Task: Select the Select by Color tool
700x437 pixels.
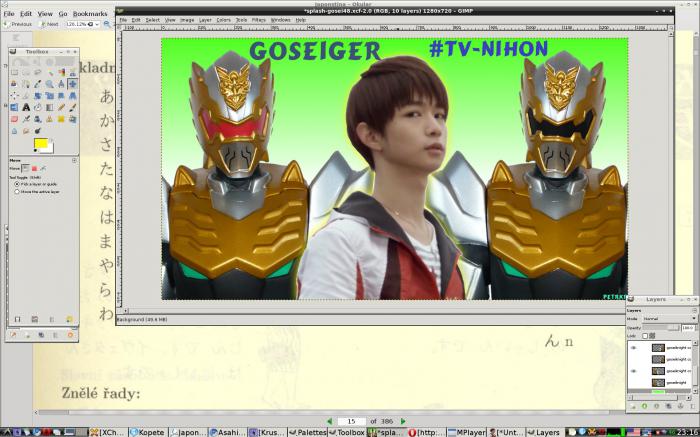Action: pyautogui.click(x=61, y=72)
